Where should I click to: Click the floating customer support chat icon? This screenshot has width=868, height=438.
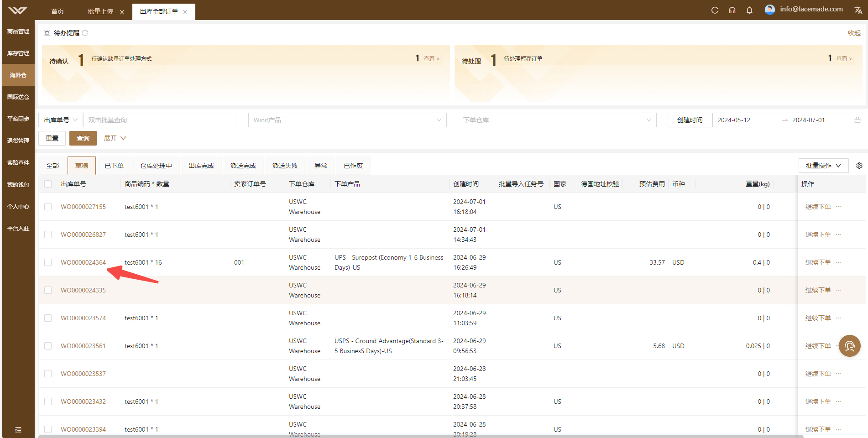coord(850,346)
